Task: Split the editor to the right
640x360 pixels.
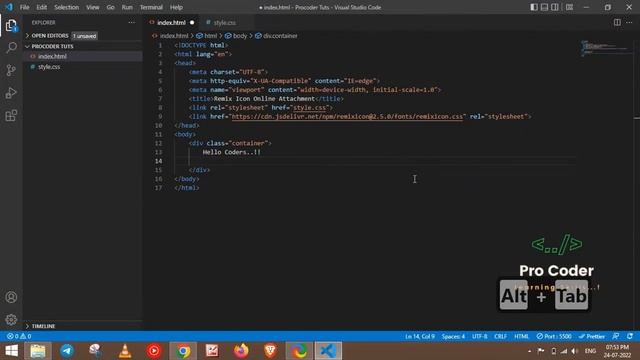Action: pos(617,22)
